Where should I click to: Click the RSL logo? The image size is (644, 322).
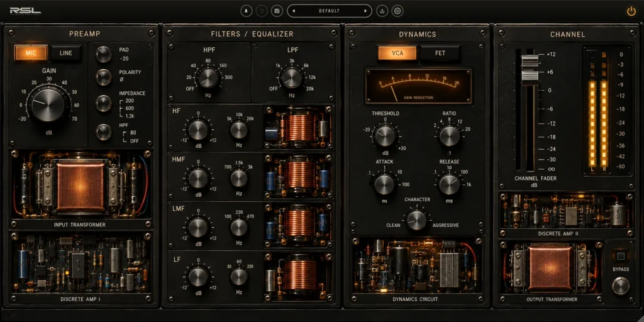point(25,11)
